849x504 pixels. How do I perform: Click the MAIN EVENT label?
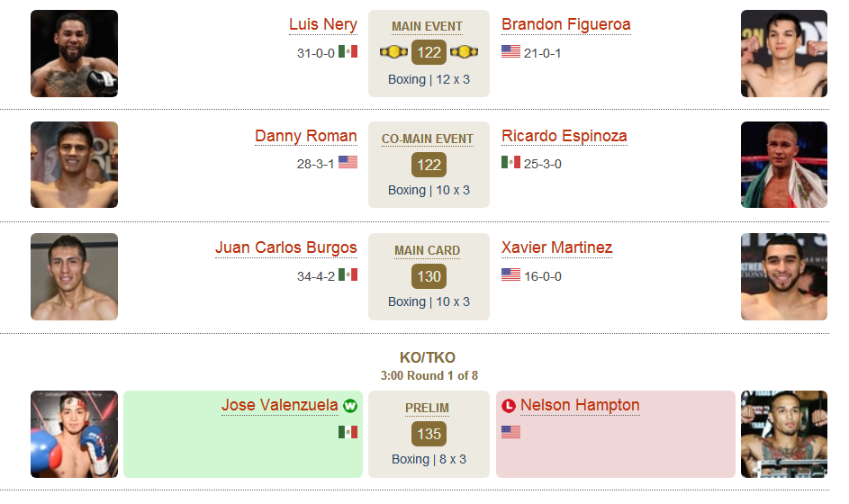(428, 26)
